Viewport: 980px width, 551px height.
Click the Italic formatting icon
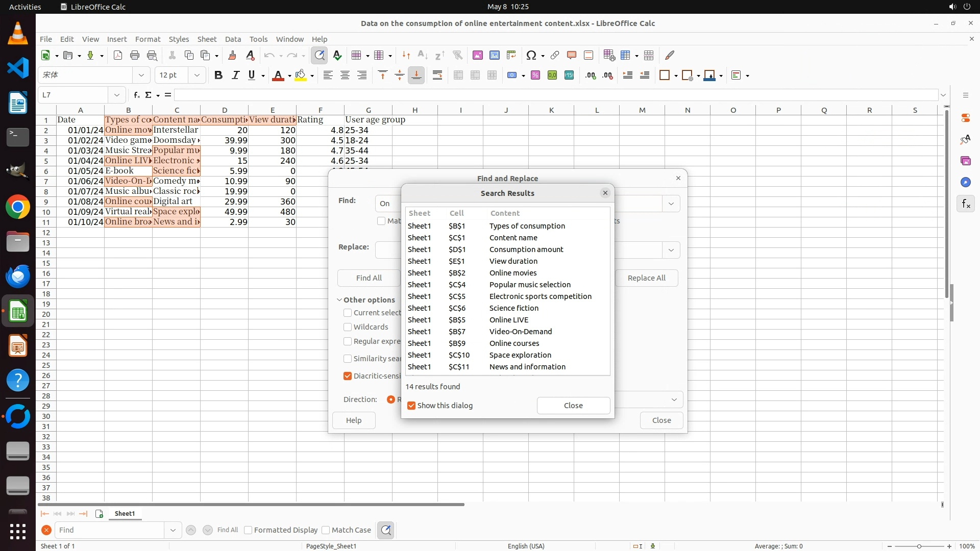tap(235, 76)
